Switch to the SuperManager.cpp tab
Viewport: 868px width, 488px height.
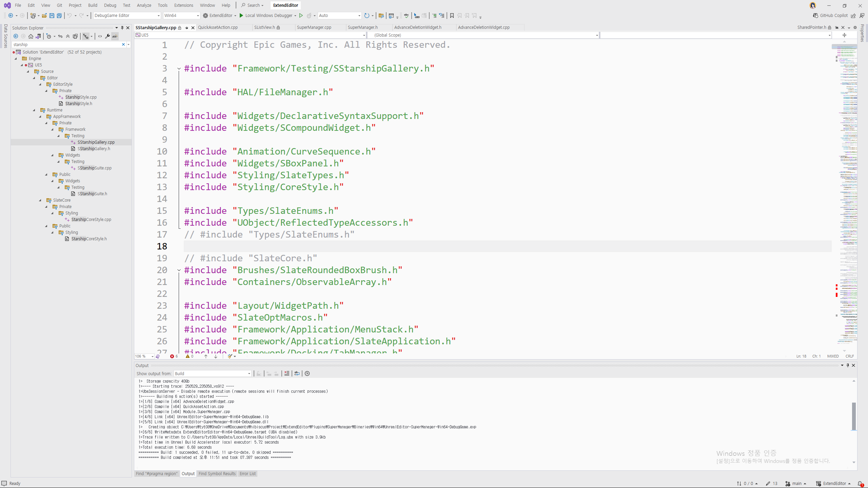click(x=314, y=27)
